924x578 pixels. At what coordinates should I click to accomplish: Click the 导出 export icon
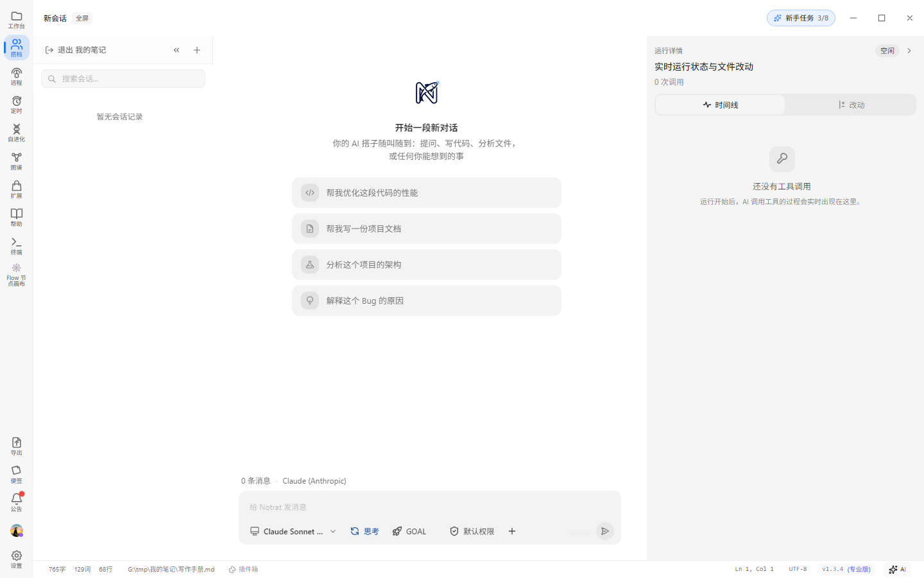pyautogui.click(x=17, y=446)
